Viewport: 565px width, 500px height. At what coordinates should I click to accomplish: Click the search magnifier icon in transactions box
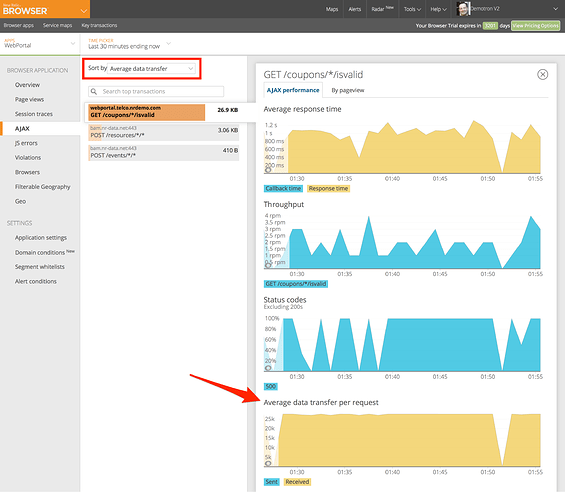pyautogui.click(x=94, y=91)
